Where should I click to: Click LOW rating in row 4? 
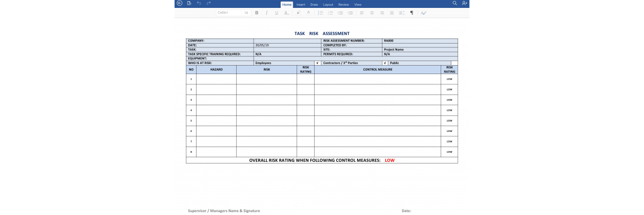point(449,110)
